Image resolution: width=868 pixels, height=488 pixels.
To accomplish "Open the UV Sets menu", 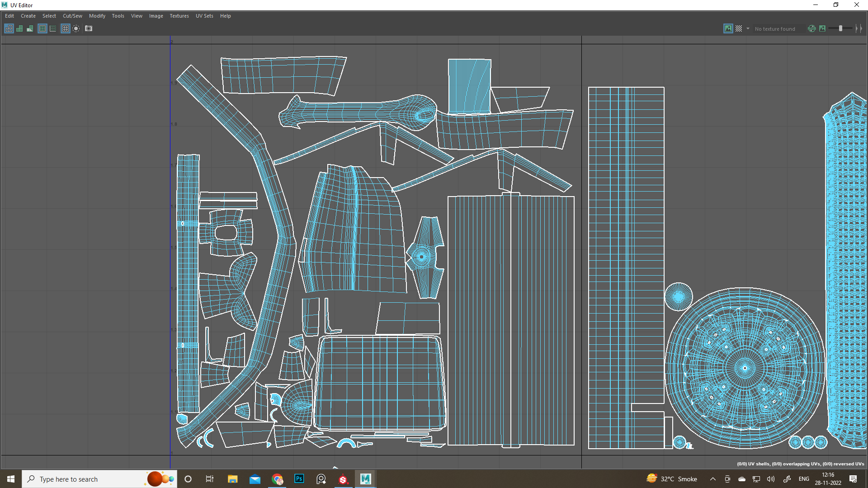I will pyautogui.click(x=204, y=16).
